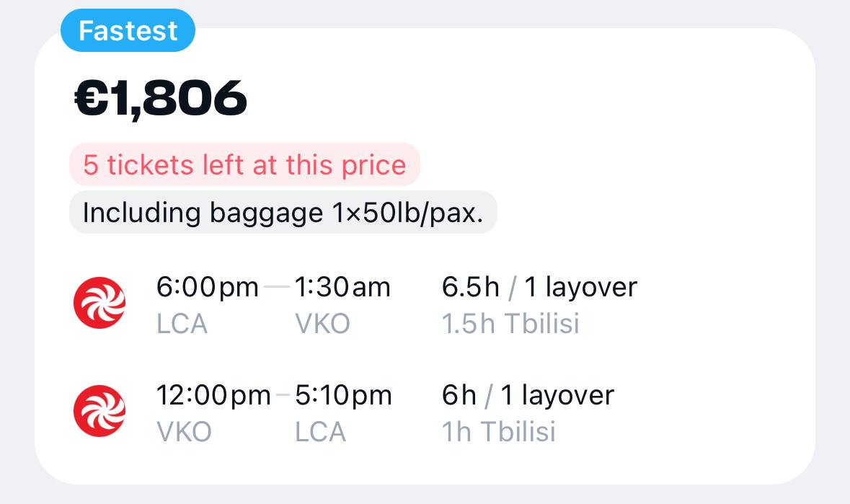Tap the Fastest badge
850x504 pixels.
[x=128, y=31]
